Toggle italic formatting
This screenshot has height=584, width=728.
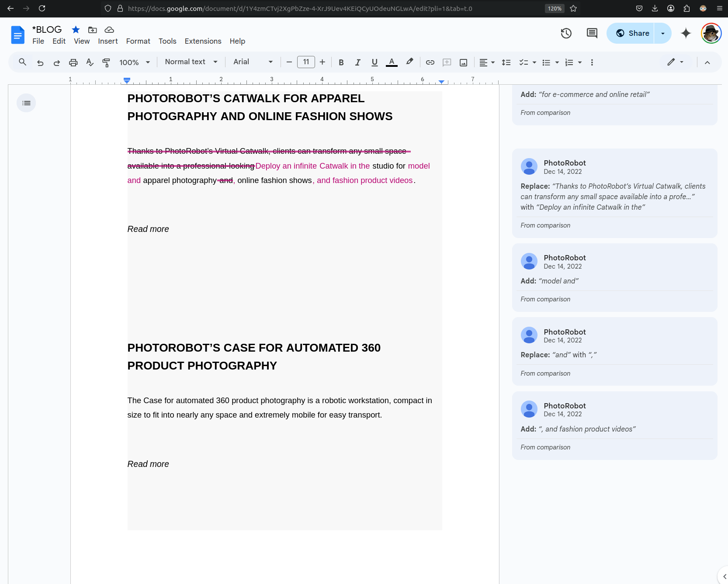point(358,62)
